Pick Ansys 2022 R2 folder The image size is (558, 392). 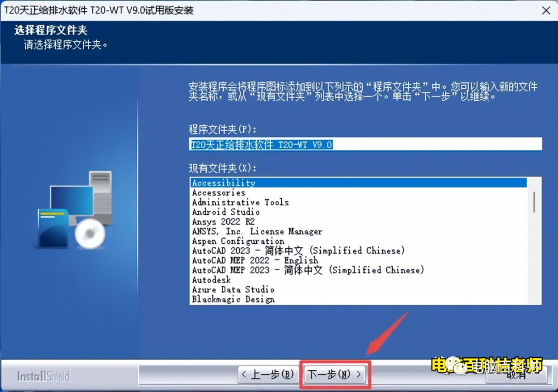point(359,222)
